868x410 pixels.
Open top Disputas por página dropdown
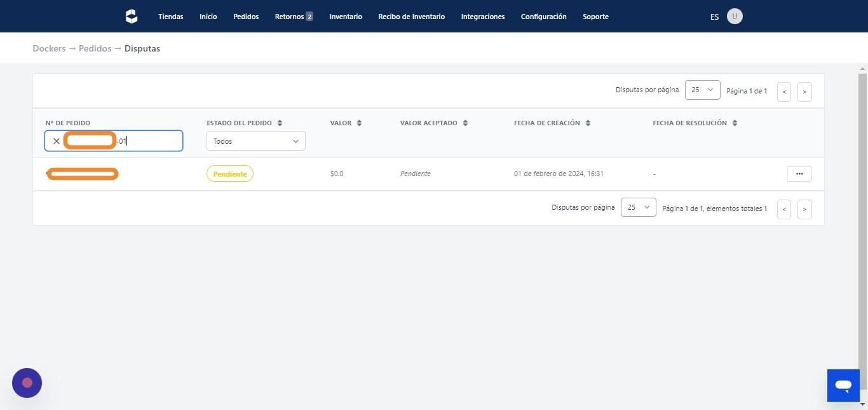click(702, 90)
